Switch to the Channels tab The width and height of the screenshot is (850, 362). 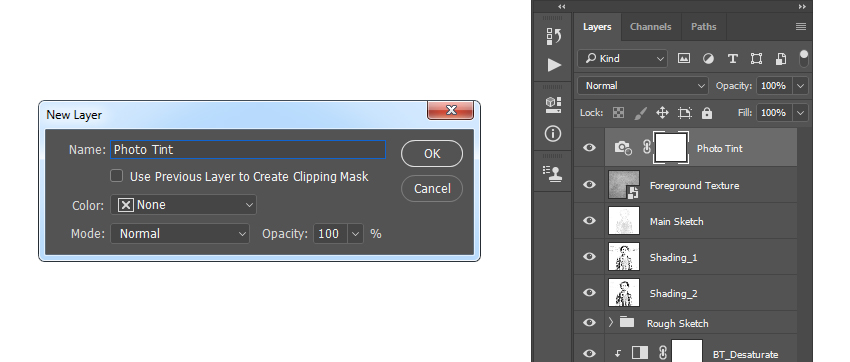651,27
